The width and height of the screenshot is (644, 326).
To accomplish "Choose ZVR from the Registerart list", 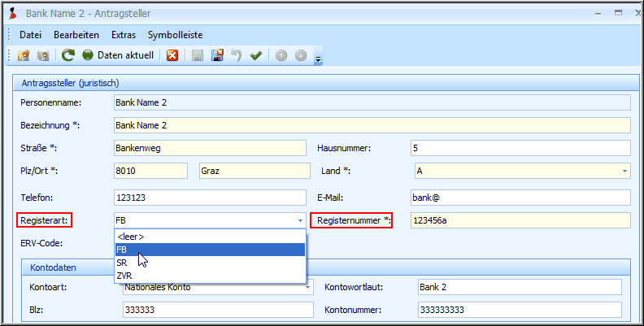I will pyautogui.click(x=124, y=276).
